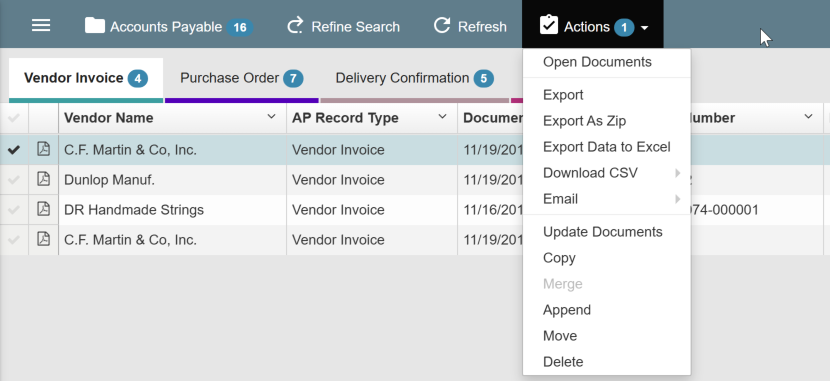Click the Refine Search arrow icon
830x381 pixels.
pyautogui.click(x=295, y=25)
